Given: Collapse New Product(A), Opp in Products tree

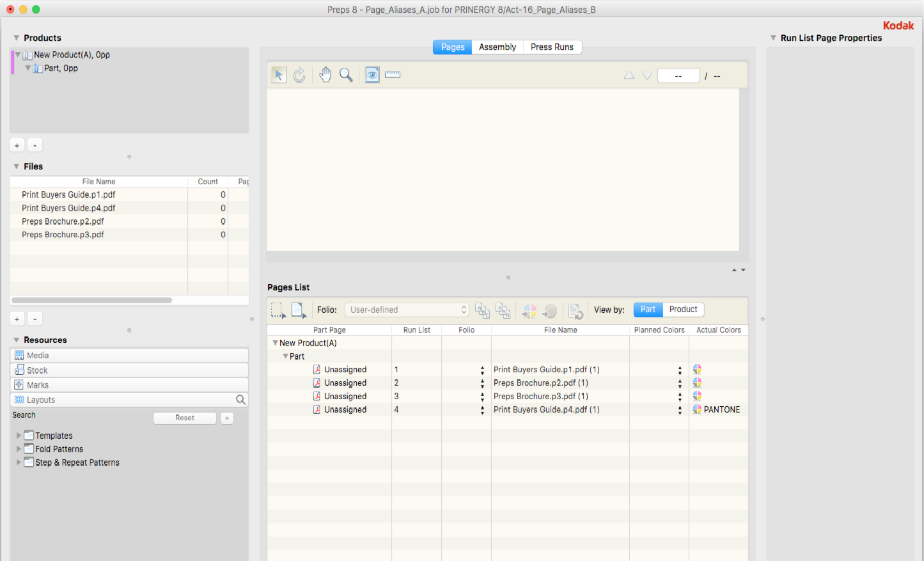Looking at the screenshot, I should [18, 55].
